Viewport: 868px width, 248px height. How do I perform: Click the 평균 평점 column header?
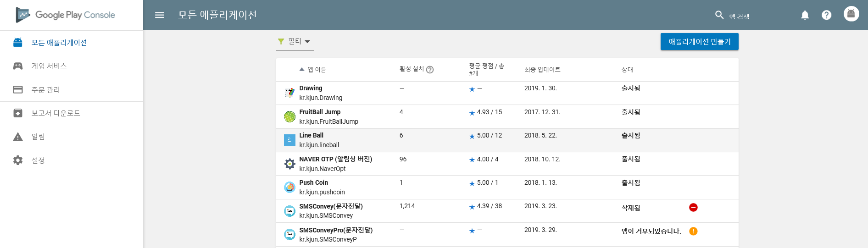click(486, 70)
